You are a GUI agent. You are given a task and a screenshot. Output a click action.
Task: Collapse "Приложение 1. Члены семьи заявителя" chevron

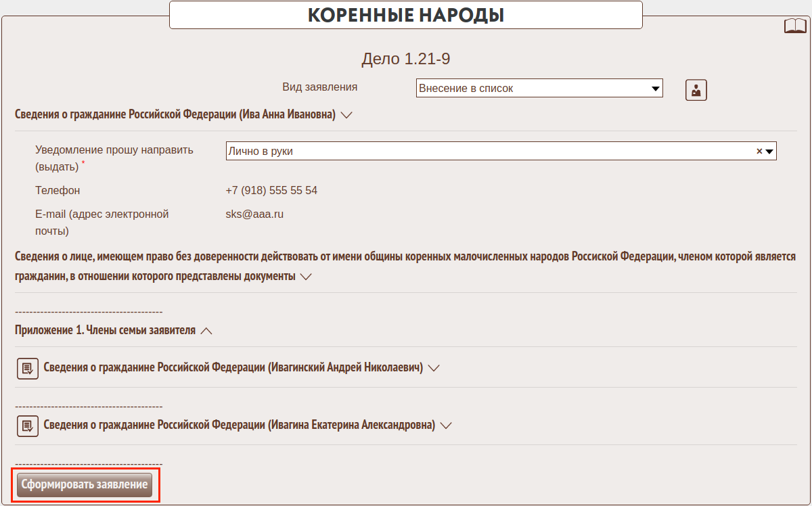[206, 331]
